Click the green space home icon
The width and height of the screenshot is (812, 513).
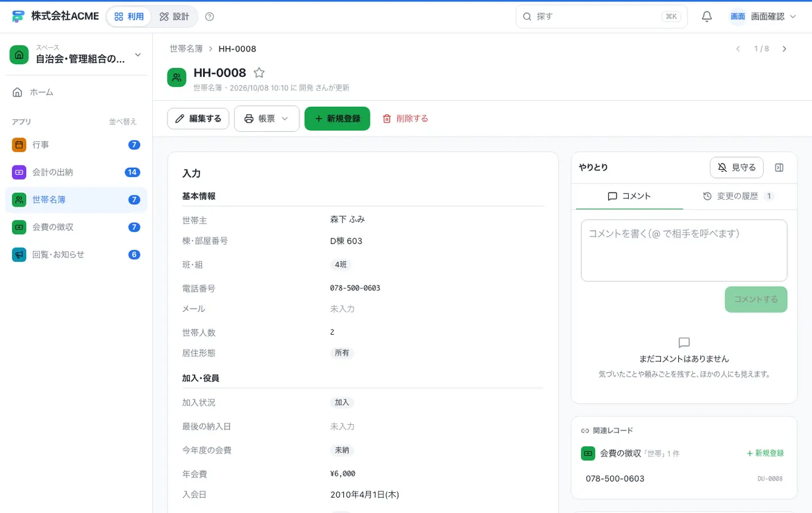coord(19,55)
